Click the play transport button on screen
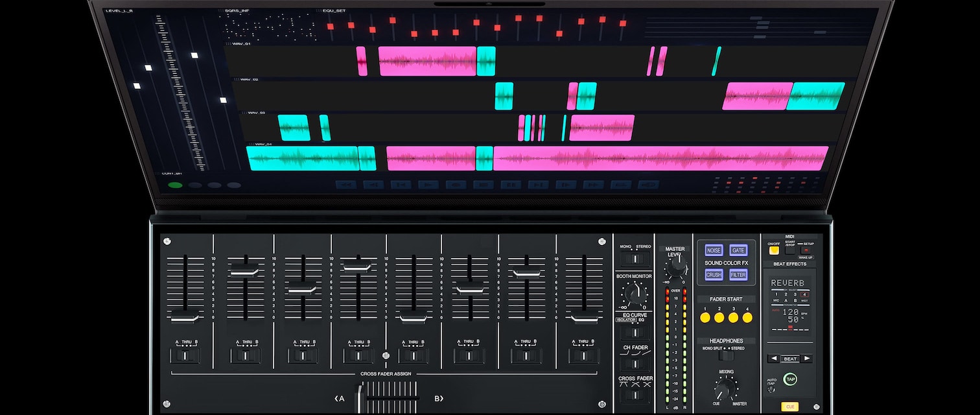The image size is (980, 415). point(428,185)
